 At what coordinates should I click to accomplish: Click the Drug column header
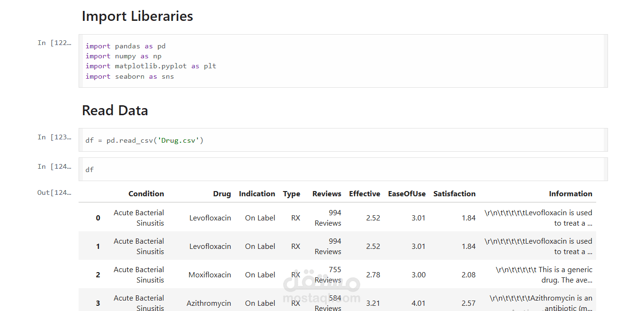tap(222, 193)
